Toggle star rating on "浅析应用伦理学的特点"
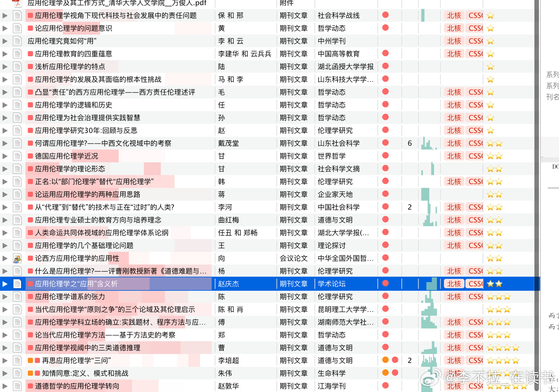 point(490,66)
